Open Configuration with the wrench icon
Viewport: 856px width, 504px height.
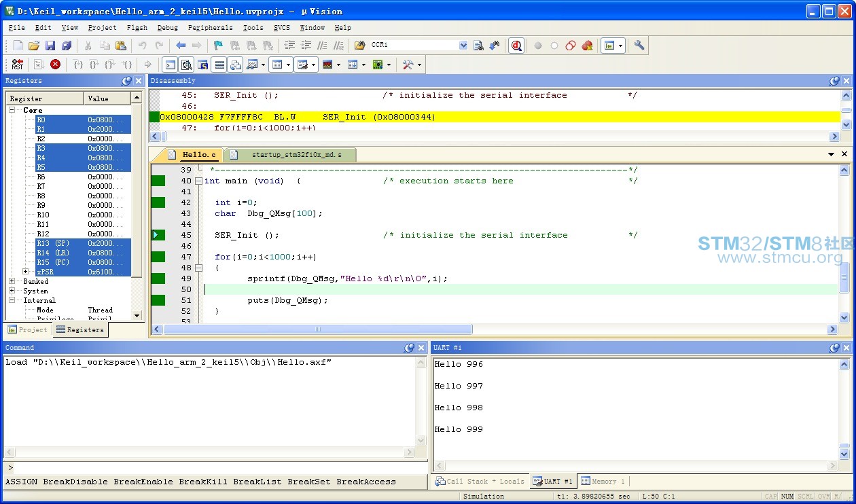click(x=639, y=46)
